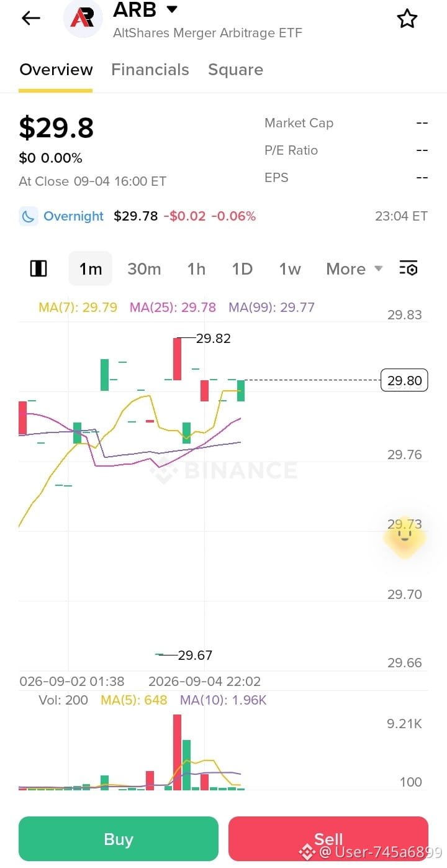Open the Square tab
This screenshot has width=447, height=868.
coord(235,70)
